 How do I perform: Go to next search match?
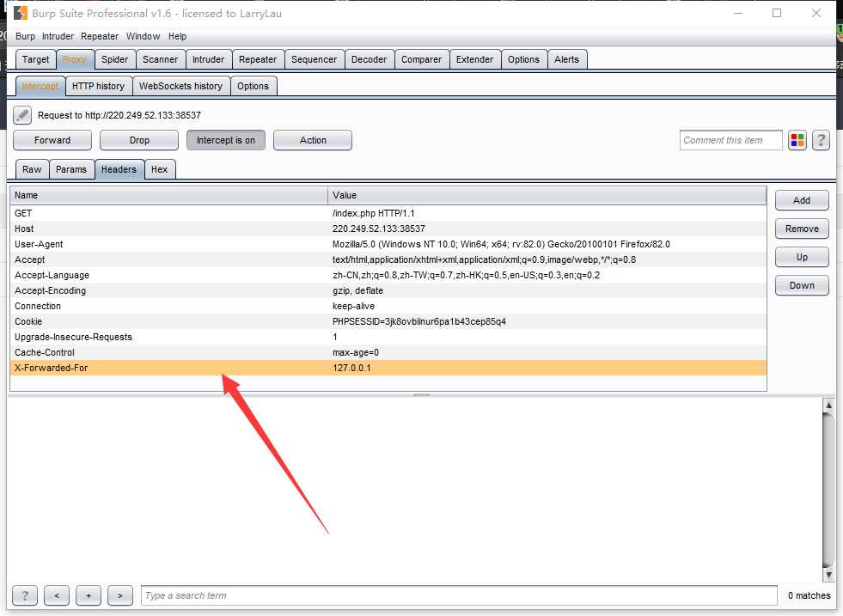point(120,595)
